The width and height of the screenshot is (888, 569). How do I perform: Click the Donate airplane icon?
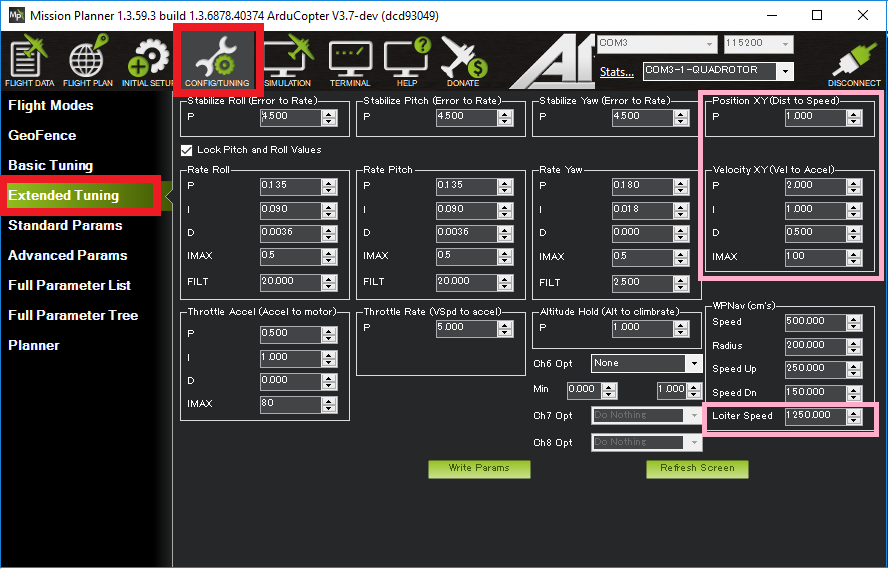tap(462, 62)
